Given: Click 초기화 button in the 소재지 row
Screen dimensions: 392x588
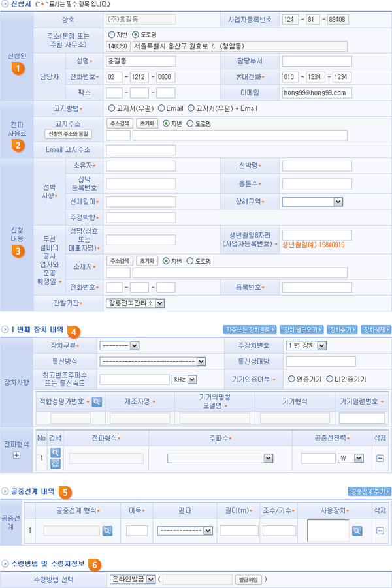Looking at the screenshot, I should 147,262.
